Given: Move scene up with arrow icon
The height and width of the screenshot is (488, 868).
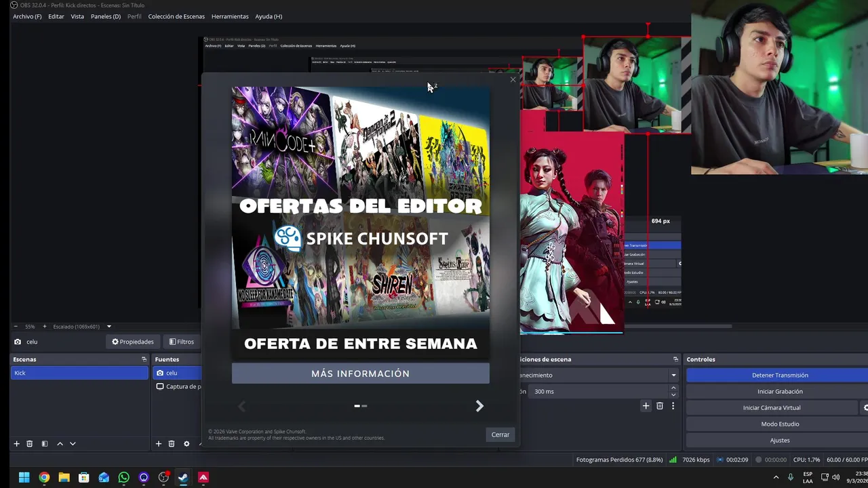Looking at the screenshot, I should click(x=60, y=444).
